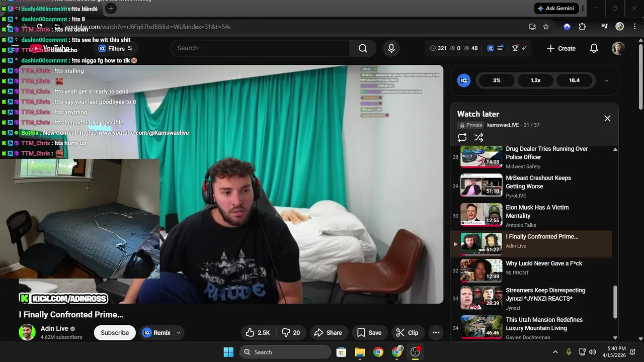The image size is (644, 362).
Task: Click the vidIQ sparkle AI icon
Action: tap(524, 48)
